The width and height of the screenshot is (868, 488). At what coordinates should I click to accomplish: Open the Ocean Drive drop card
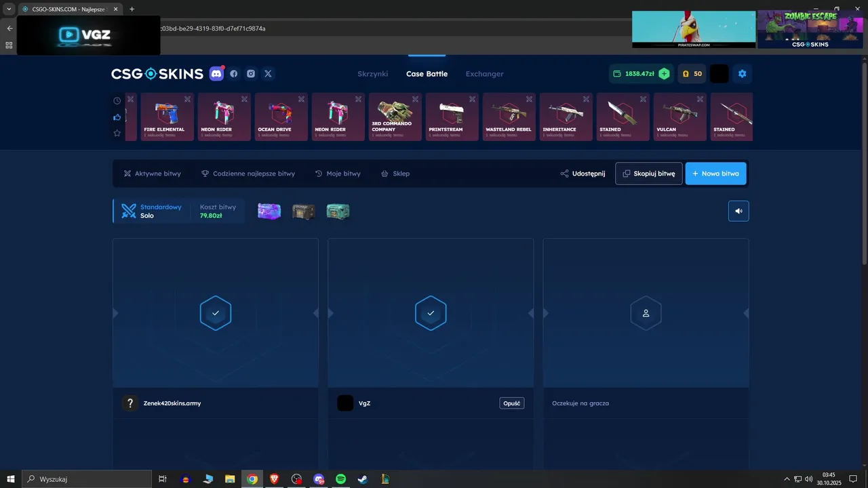coord(281,117)
